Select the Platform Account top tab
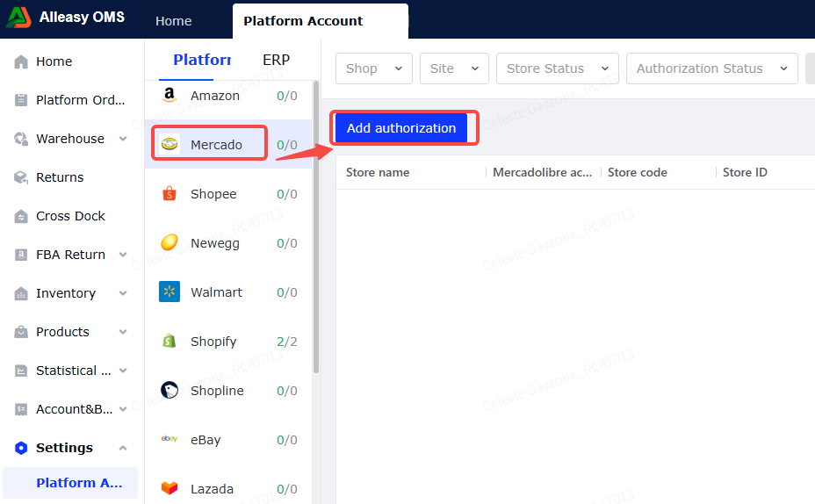 pyautogui.click(x=321, y=21)
